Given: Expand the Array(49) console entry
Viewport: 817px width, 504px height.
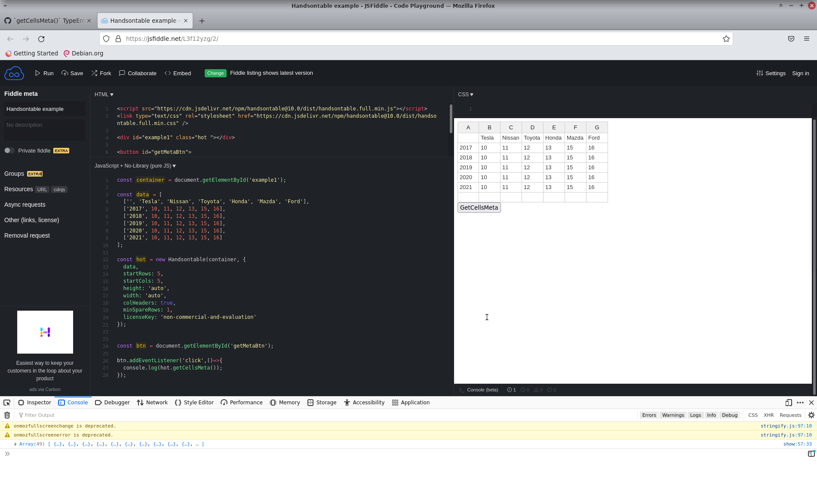Looking at the screenshot, I should pos(16,444).
